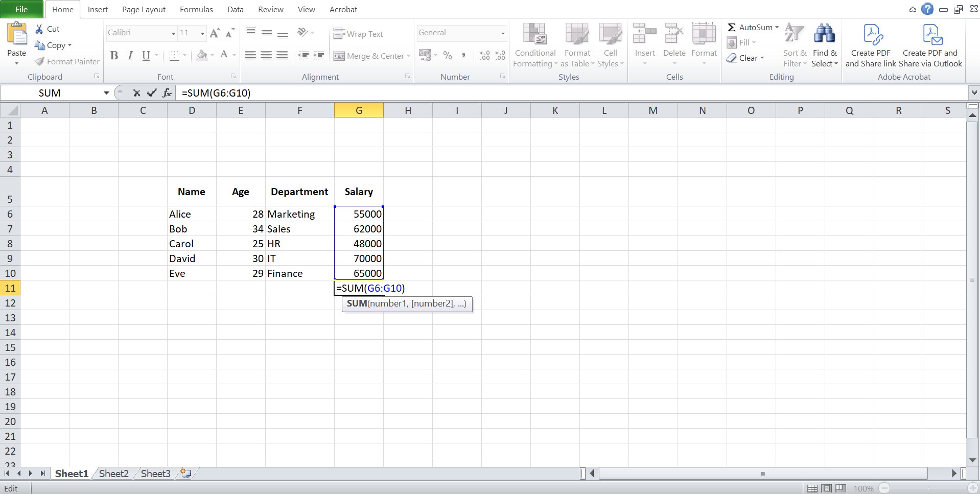The image size is (980, 494).
Task: Click Cell Styles button
Action: [610, 45]
